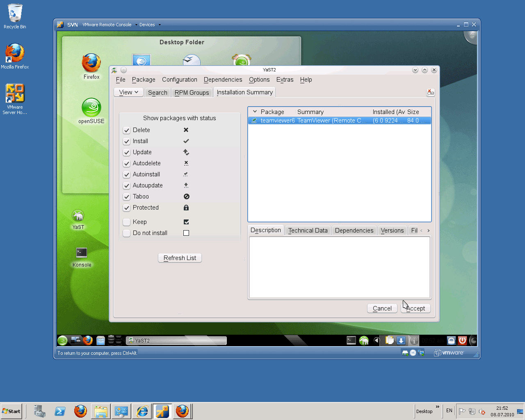The image size is (525, 420).
Task: Open the openSUSE icon in Desktop Folder
Action: (x=91, y=107)
